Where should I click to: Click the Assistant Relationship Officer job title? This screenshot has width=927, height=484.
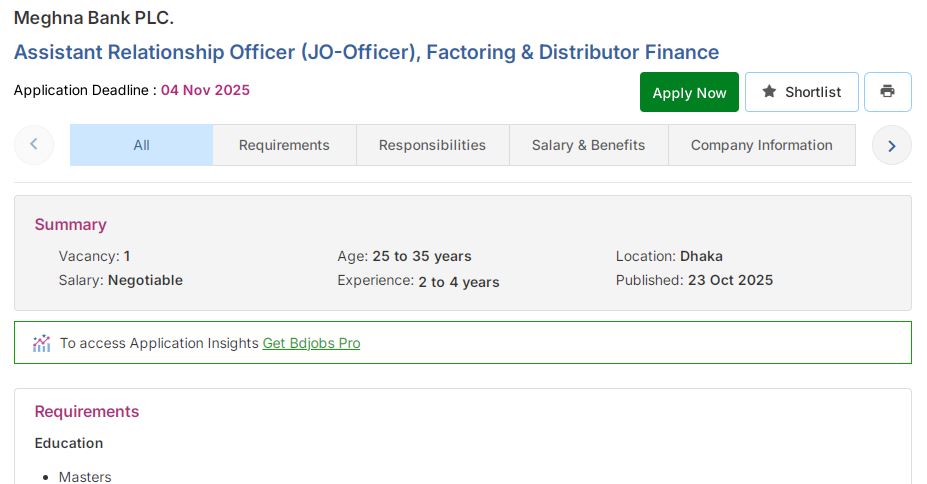366,52
